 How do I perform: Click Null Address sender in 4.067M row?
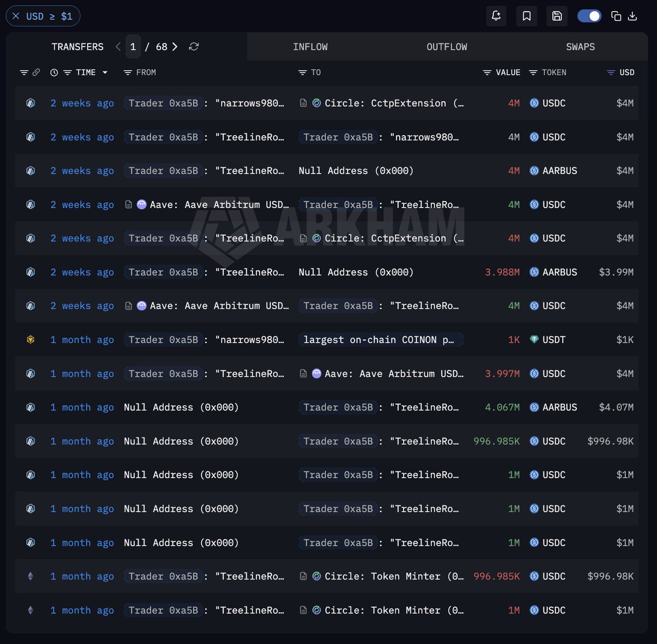coord(181,407)
